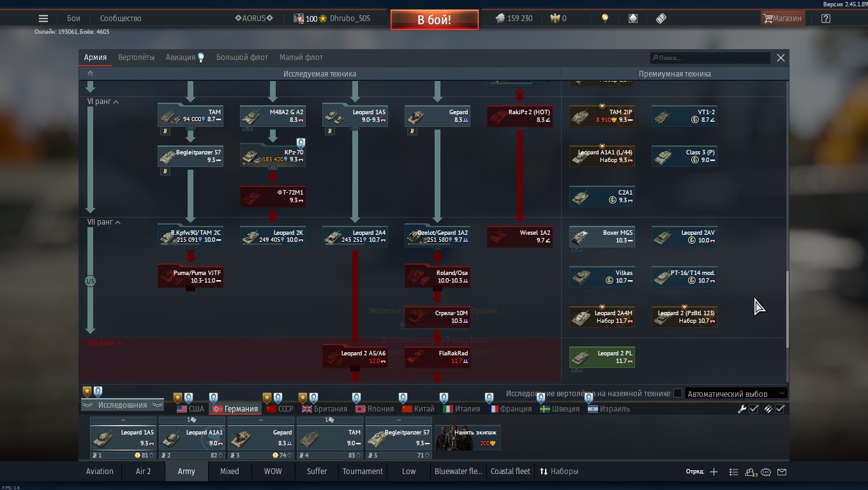
Task: Click the lightbulb hints icon in top bar
Action: pyautogui.click(x=605, y=19)
